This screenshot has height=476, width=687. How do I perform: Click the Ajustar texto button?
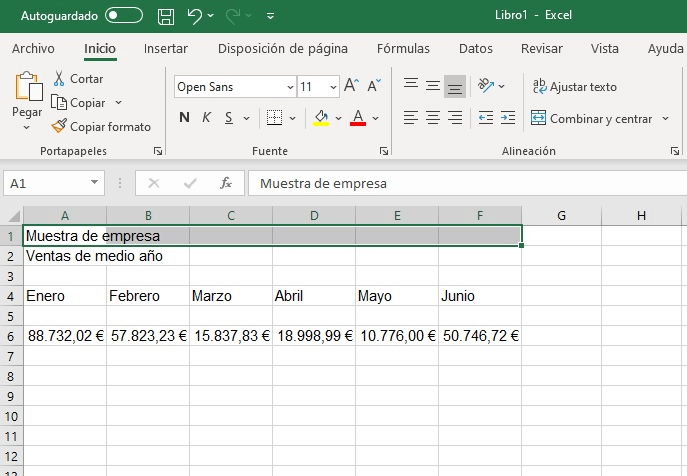574,87
